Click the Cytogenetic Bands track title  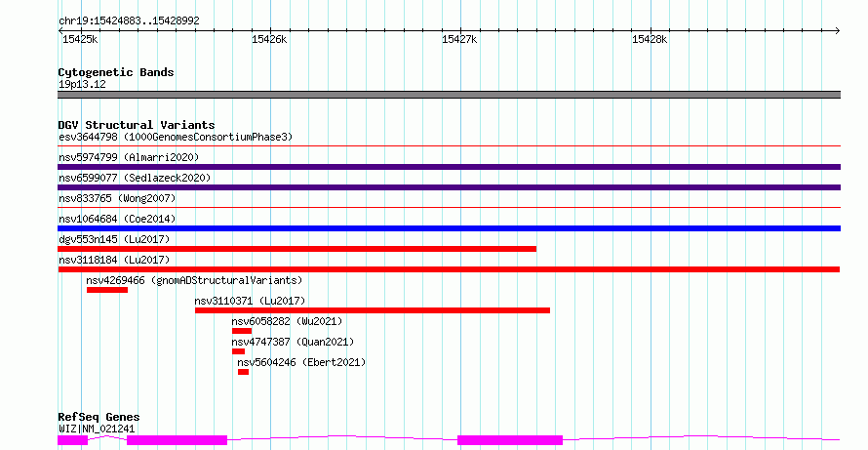pos(116,72)
